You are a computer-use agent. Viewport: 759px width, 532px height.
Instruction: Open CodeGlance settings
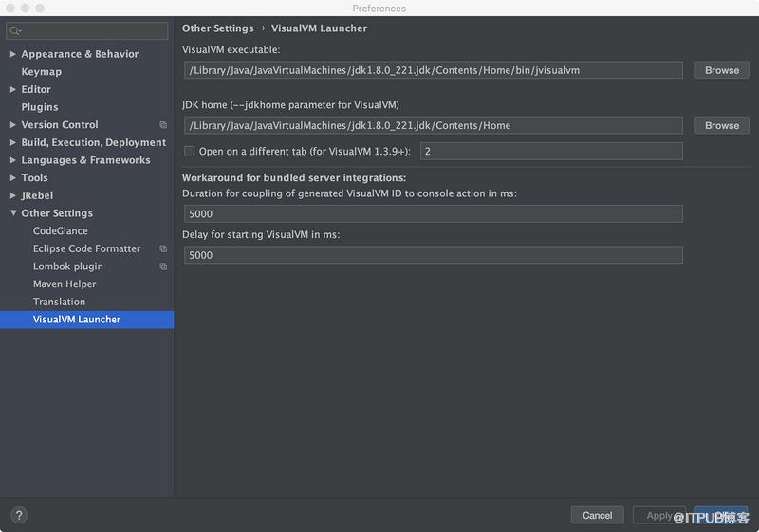click(61, 230)
